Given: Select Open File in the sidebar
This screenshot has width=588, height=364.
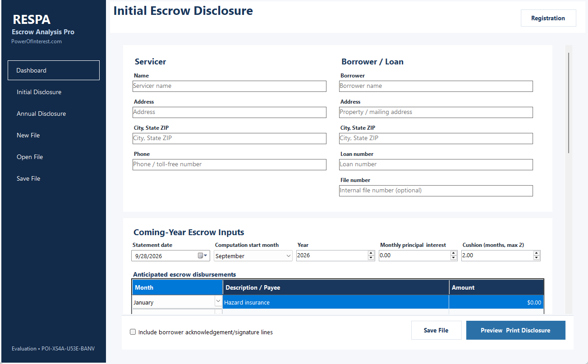Looking at the screenshot, I should pos(54,157).
